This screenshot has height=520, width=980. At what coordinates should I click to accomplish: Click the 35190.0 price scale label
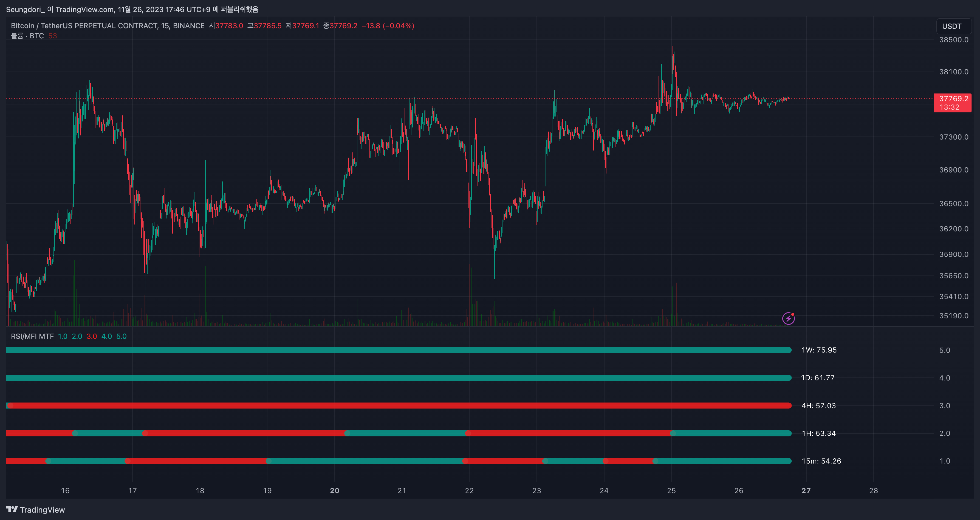pos(954,316)
